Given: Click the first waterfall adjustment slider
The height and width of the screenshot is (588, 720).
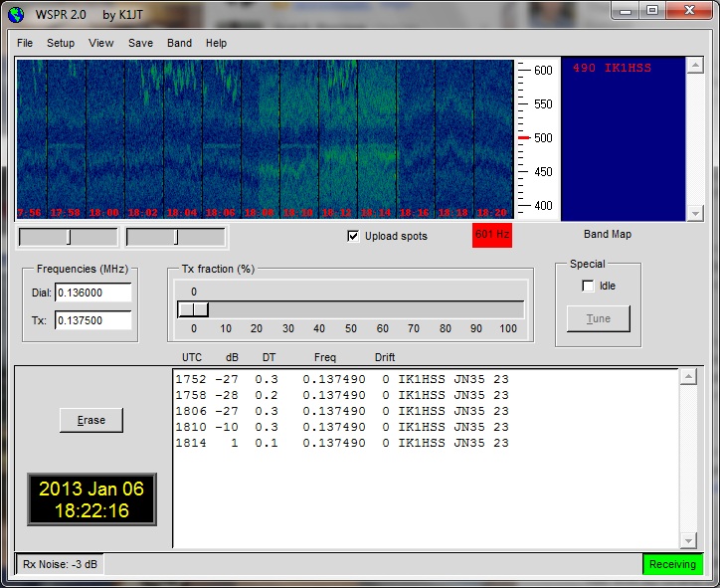Looking at the screenshot, I should point(68,237).
